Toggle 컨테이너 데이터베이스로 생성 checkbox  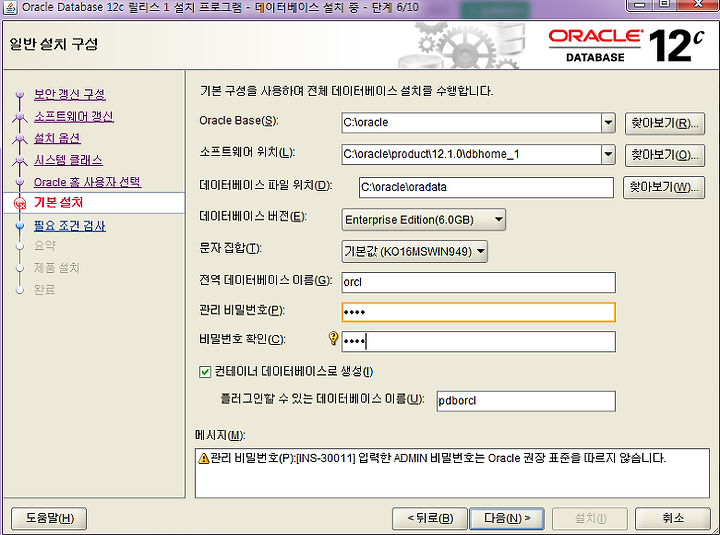pos(205,372)
